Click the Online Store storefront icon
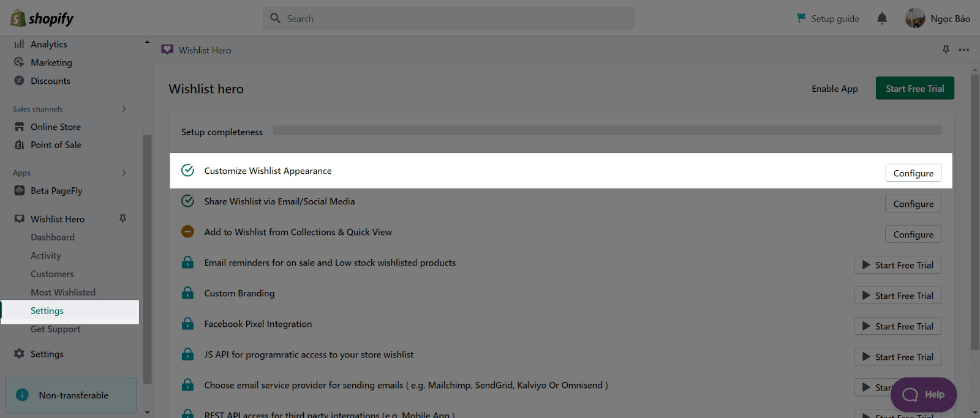Image resolution: width=980 pixels, height=418 pixels. click(19, 127)
